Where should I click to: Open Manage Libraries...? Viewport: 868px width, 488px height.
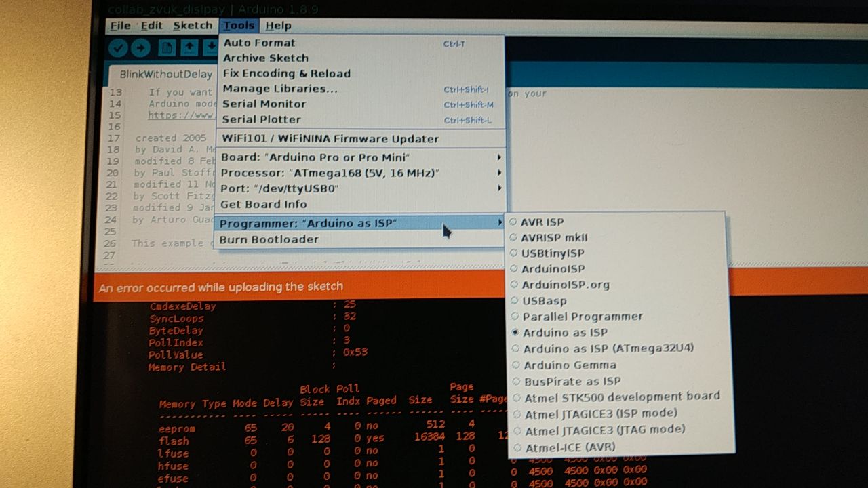(360, 89)
